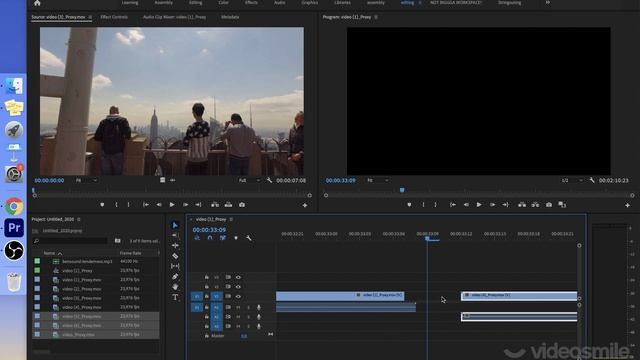The width and height of the screenshot is (640, 360).
Task: Select bensound-tenderness.mp3 in project panel
Action: 87,261
